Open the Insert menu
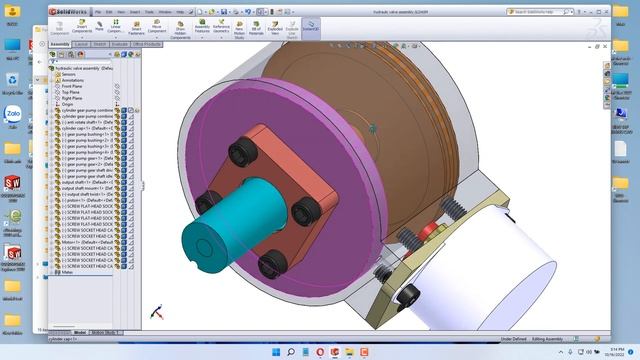640x360 pixels. [x=135, y=12]
